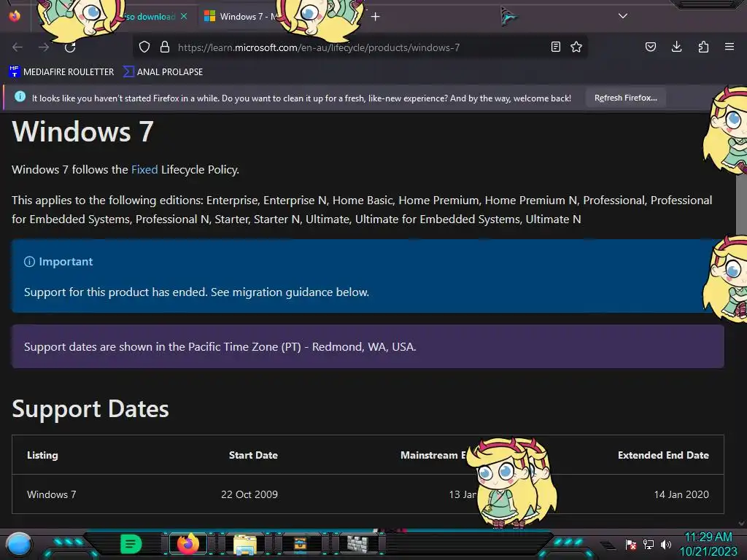Image resolution: width=747 pixels, height=560 pixels.
Task: Follow the Fixed lifecycle policy link
Action: click(144, 169)
